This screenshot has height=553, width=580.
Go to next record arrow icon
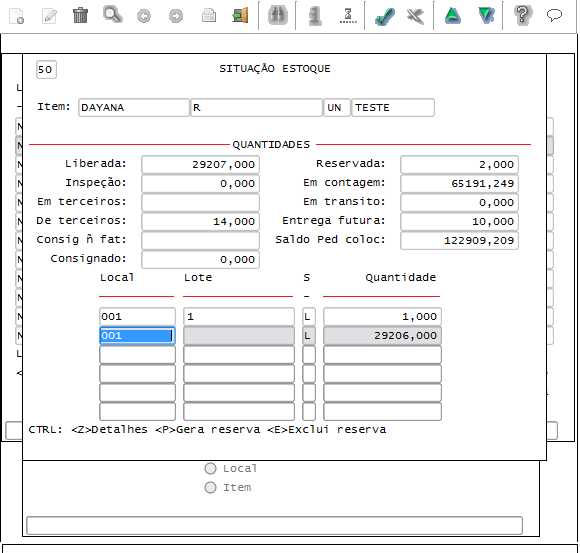[176, 16]
